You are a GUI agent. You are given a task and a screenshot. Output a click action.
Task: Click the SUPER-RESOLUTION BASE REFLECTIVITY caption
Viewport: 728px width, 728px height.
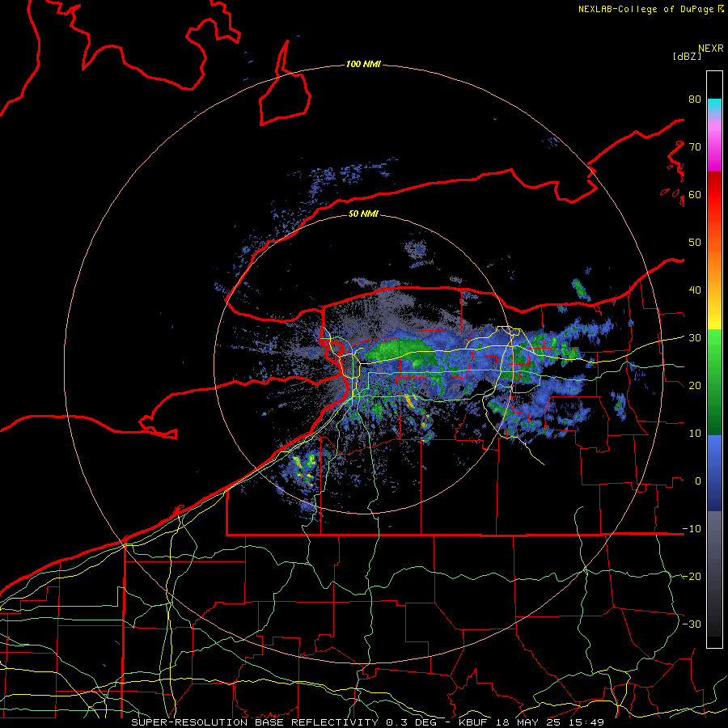point(255,722)
